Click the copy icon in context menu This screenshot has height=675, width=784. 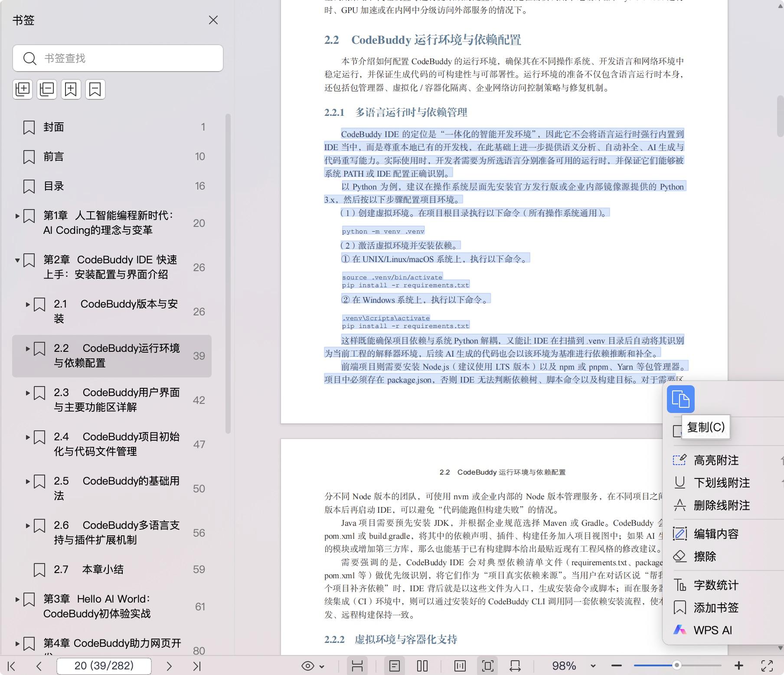tap(680, 399)
